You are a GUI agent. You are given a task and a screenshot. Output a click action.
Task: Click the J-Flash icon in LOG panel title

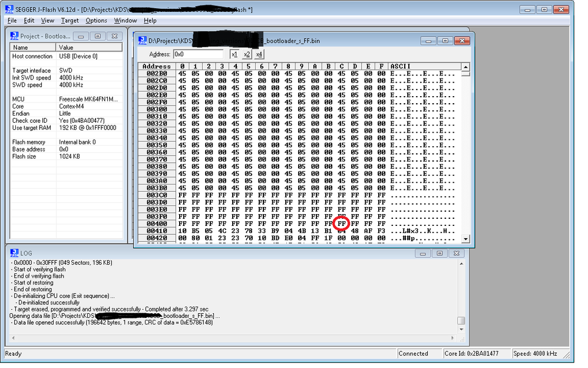(14, 253)
